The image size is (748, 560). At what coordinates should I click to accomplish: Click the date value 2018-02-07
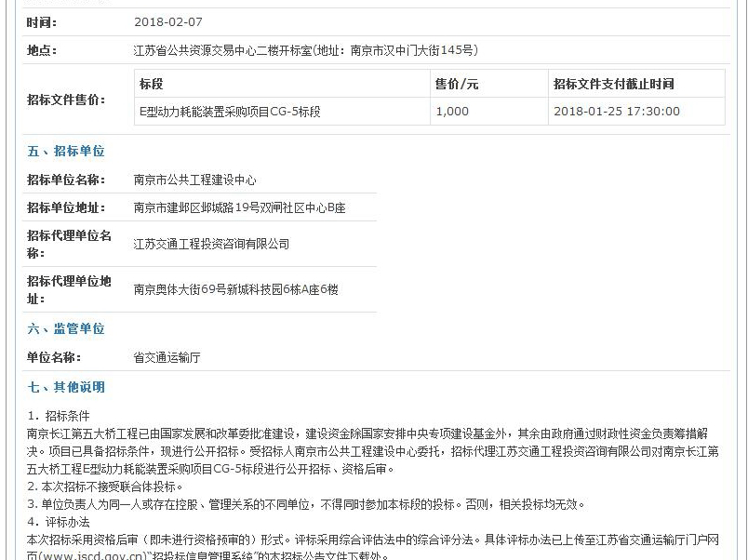point(167,22)
